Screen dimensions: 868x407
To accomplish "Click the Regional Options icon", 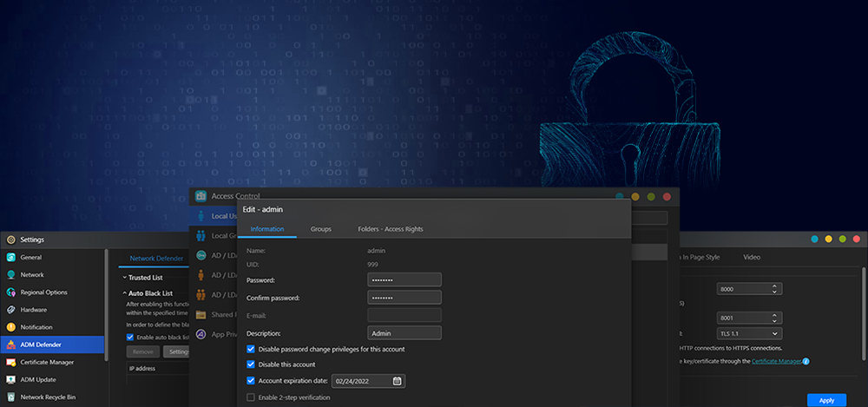I will click(x=10, y=292).
